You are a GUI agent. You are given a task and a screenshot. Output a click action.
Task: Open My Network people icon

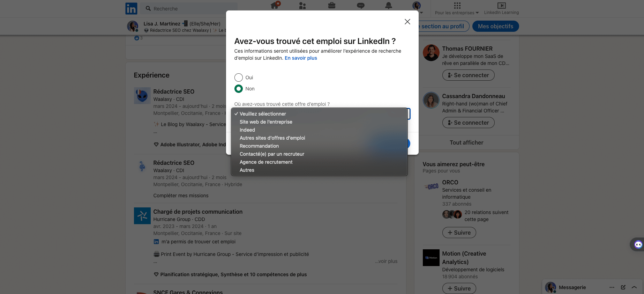click(x=302, y=6)
